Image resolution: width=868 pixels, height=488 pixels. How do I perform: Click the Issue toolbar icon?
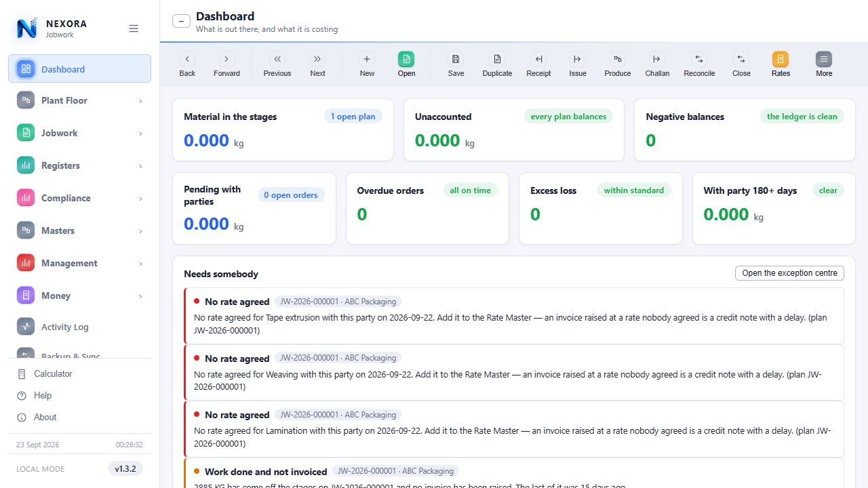[578, 59]
